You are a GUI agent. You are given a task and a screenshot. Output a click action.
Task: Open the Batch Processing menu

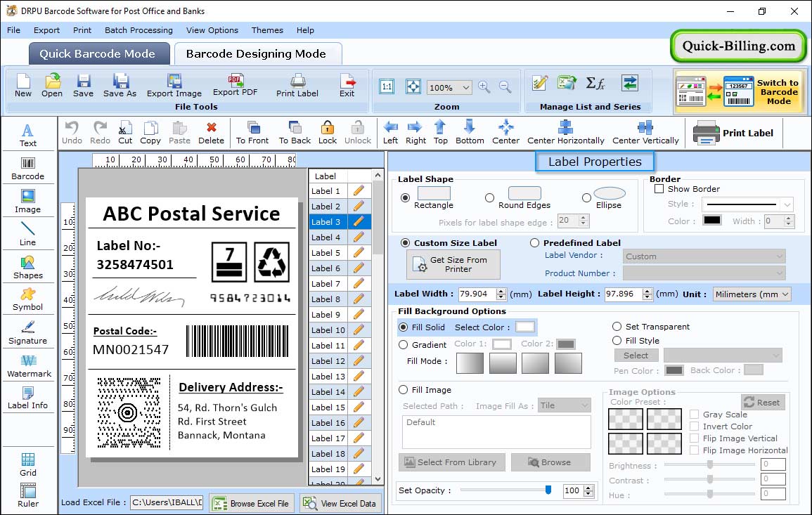coord(138,30)
